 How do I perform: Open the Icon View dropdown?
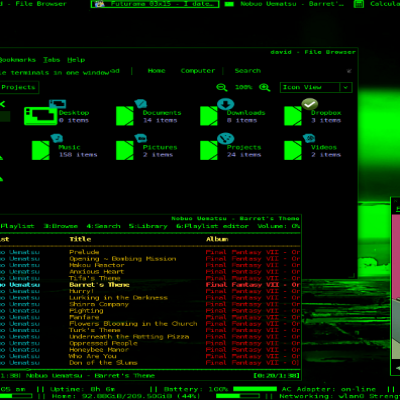click(316, 87)
